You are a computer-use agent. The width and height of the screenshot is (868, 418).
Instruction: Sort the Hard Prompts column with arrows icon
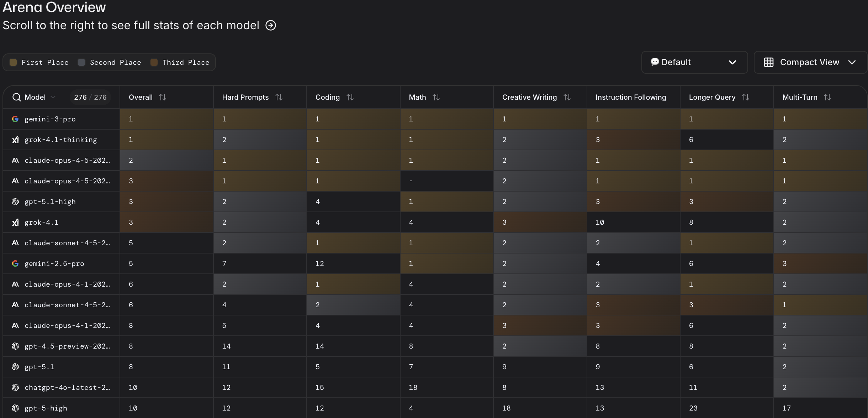279,97
